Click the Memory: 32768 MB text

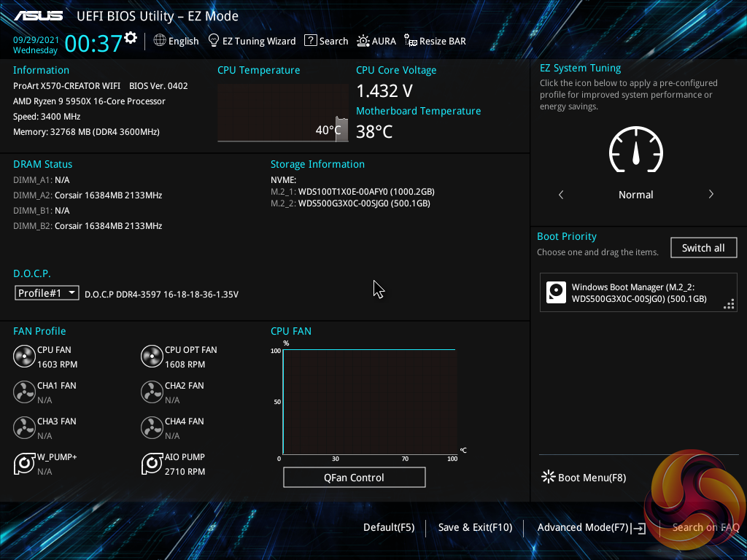pyautogui.click(x=86, y=132)
